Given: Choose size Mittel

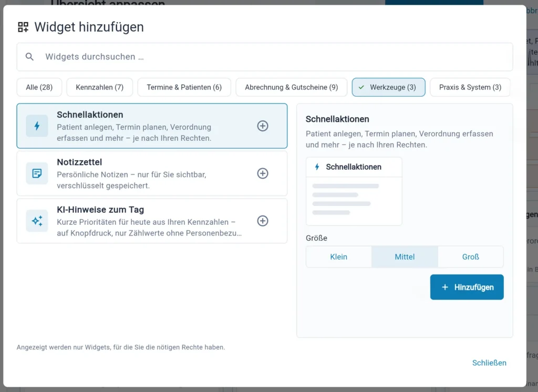Looking at the screenshot, I should coord(405,257).
